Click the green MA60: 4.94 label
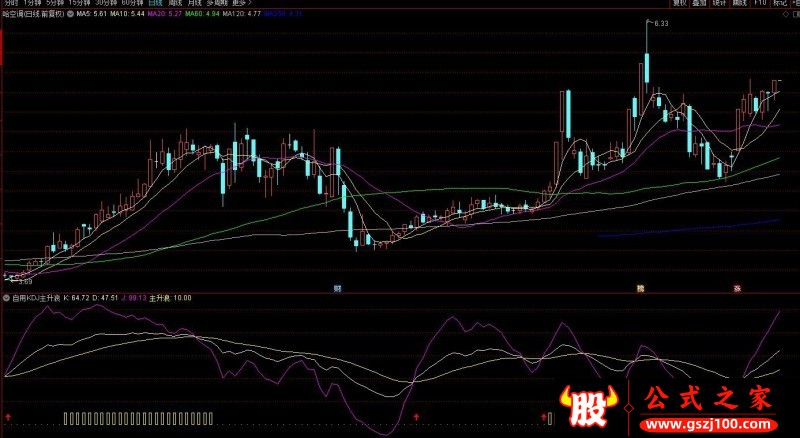 click(x=202, y=14)
